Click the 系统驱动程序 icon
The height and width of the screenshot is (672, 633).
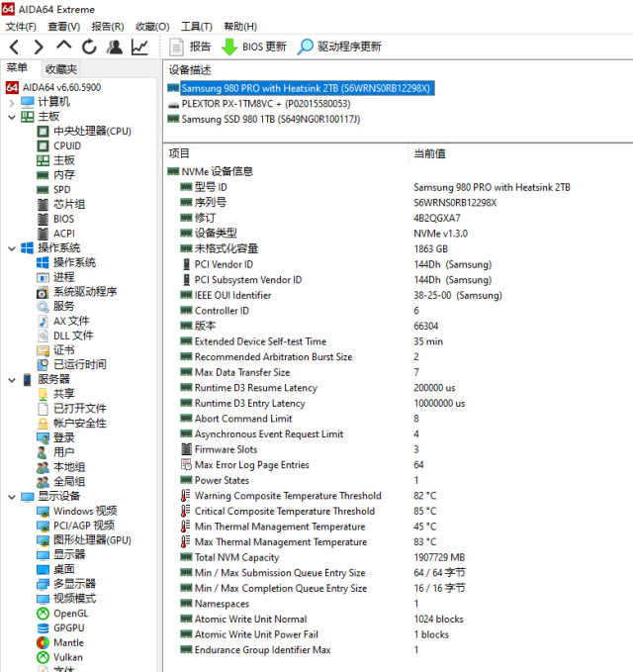coord(43,292)
